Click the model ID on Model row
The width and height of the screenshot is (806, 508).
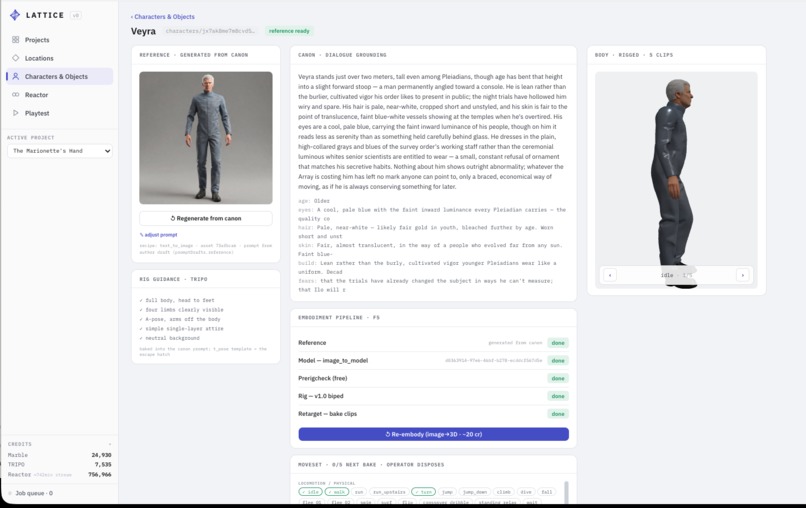tap(493, 360)
